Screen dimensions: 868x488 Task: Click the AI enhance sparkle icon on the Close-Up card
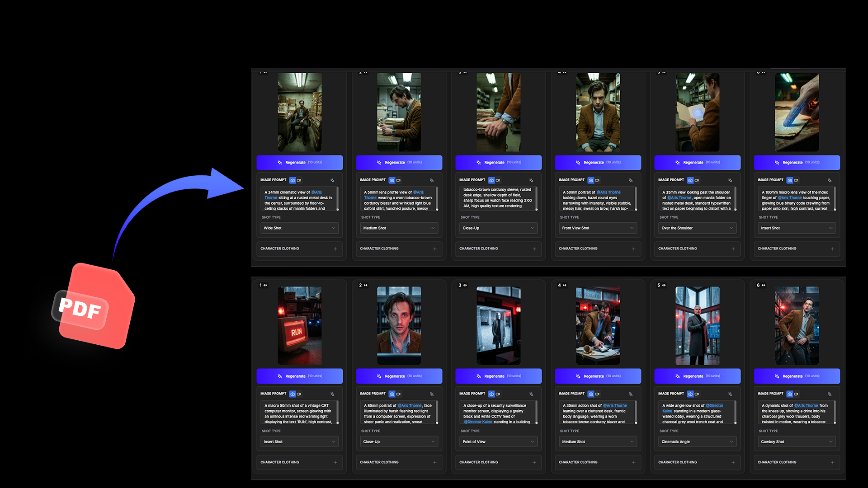(x=532, y=180)
